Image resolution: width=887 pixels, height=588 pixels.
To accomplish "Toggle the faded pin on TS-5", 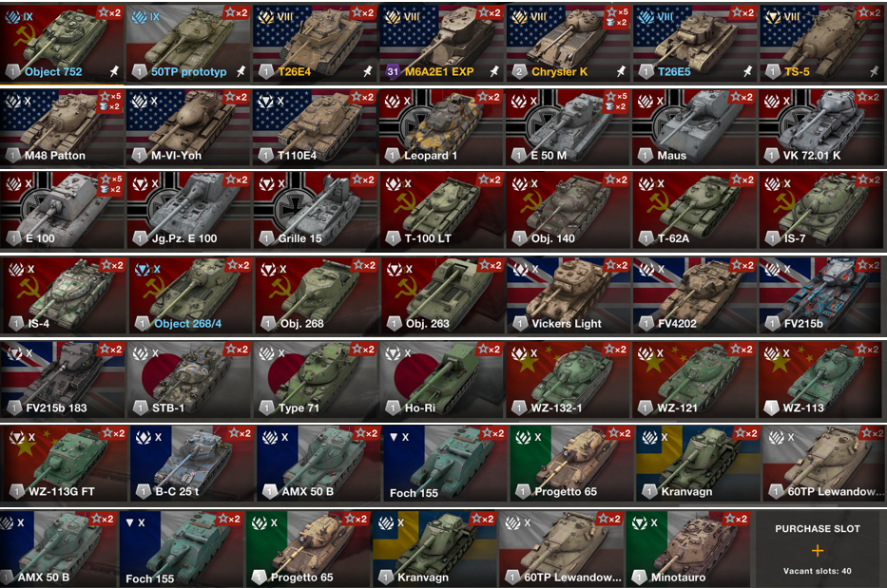I will (875, 71).
